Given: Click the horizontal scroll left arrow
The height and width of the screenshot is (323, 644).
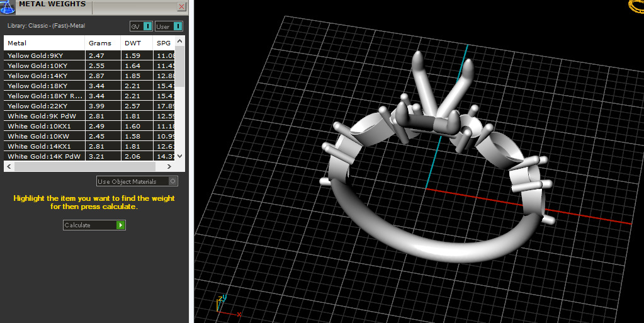Looking at the screenshot, I should point(9,166).
